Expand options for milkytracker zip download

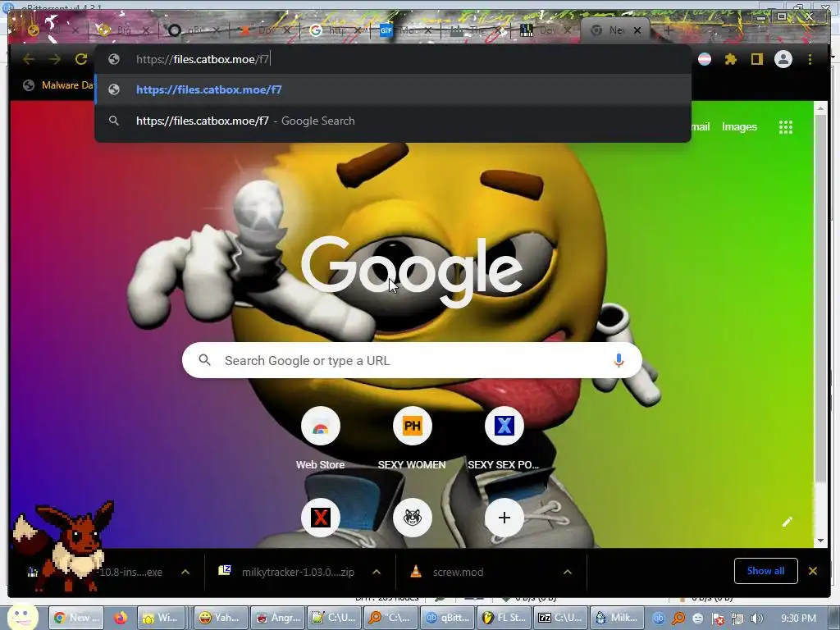[377, 572]
